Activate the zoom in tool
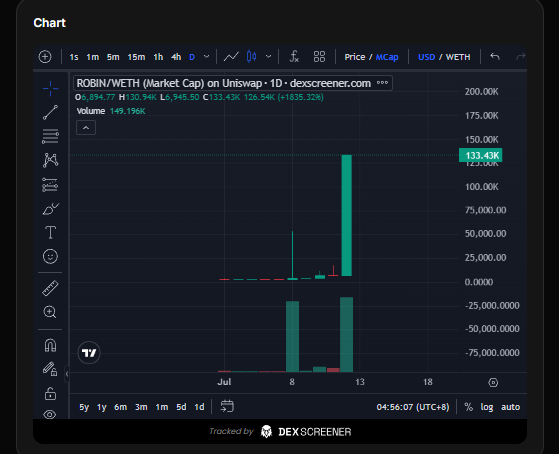This screenshot has height=454, width=559. pos(50,312)
